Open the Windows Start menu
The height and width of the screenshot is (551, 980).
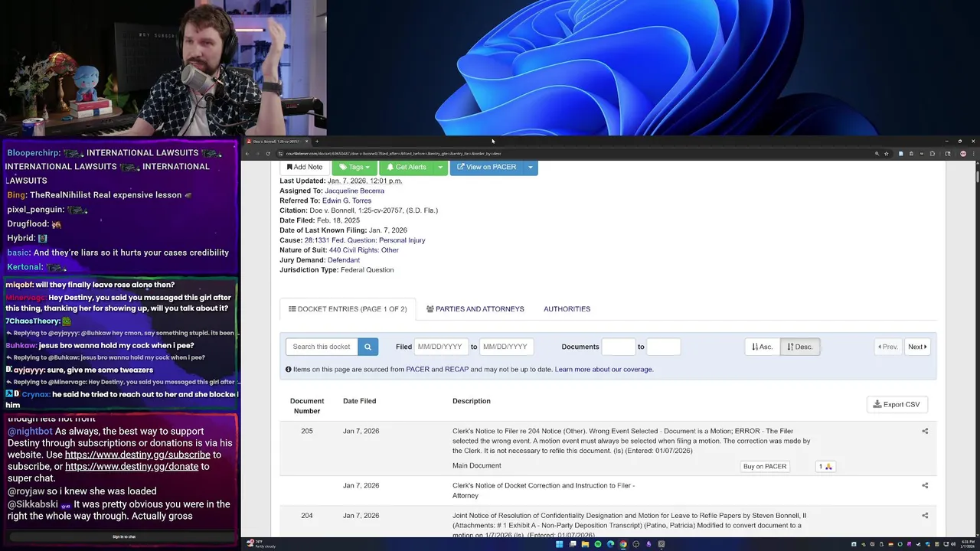coord(559,544)
